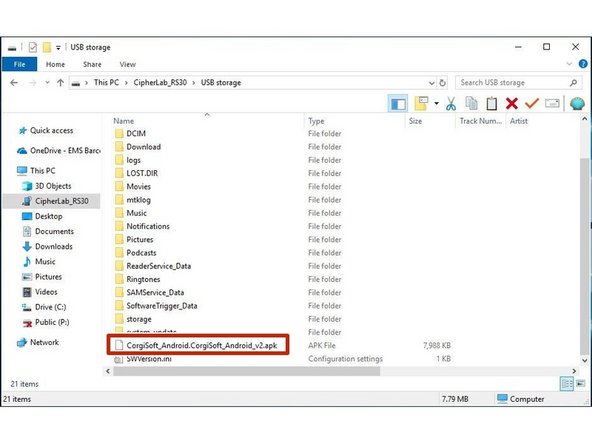This screenshot has height=444, width=592.
Task: Click the help question mark icon
Action: pos(583,64)
